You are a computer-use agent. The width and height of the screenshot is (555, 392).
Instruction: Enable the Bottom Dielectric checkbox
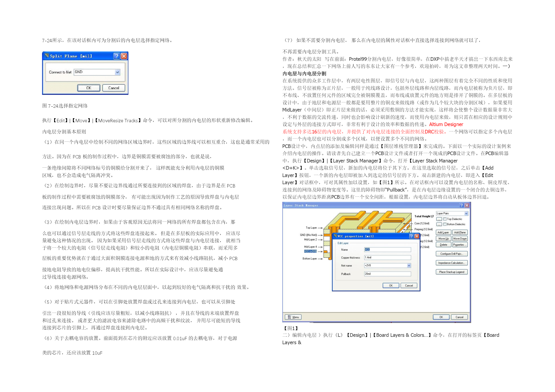pyautogui.click(x=445, y=224)
